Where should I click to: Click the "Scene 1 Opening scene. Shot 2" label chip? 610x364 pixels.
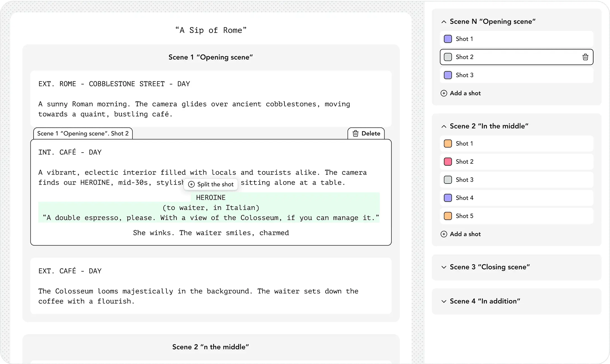point(83,133)
